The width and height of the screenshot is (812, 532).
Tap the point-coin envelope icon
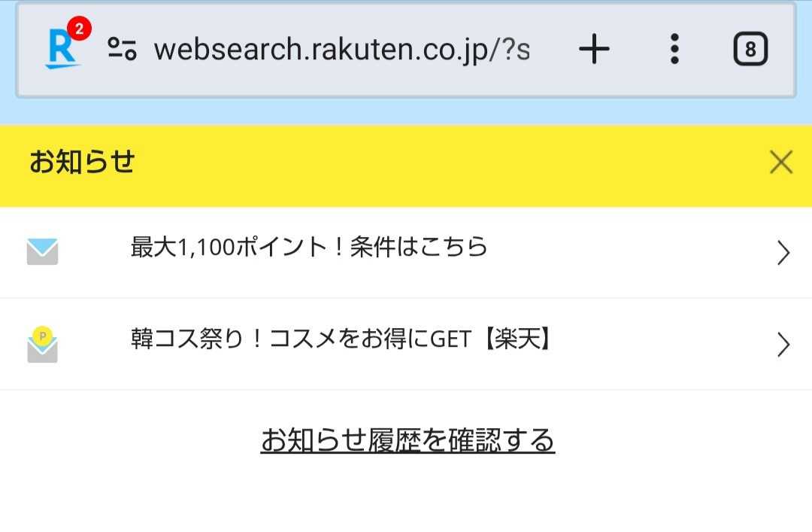(x=42, y=344)
